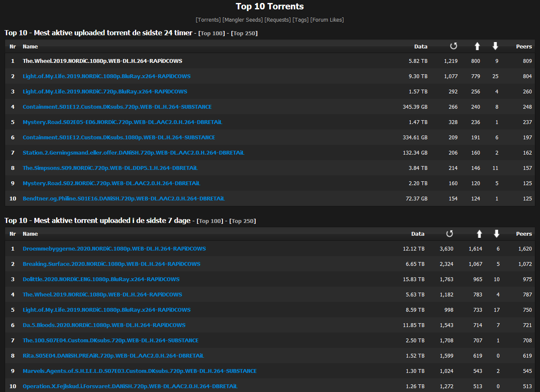
Task: Click the seeders up-arrow in the 7 dage table
Action: (x=479, y=234)
